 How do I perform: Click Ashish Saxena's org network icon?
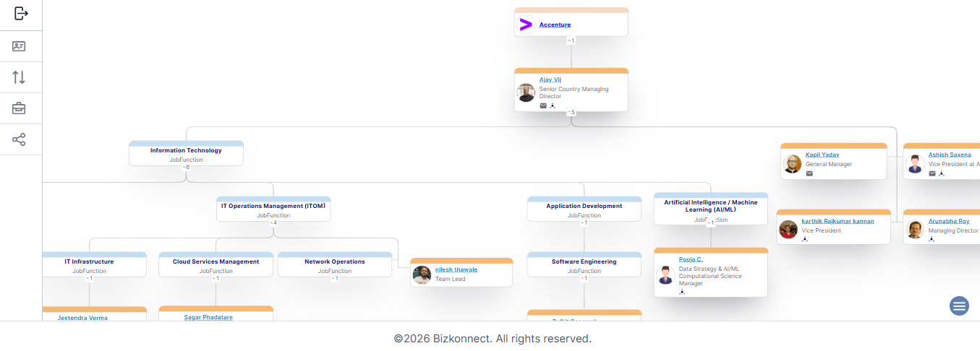[942, 173]
